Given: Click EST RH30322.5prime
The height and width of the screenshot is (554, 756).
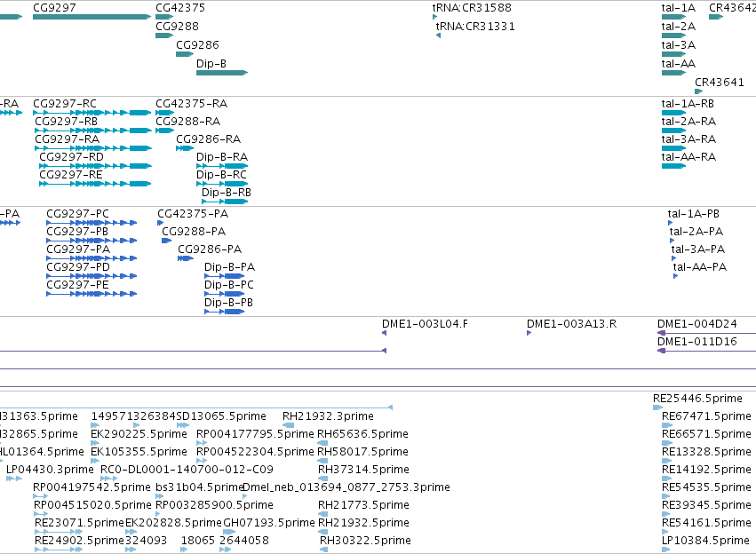Looking at the screenshot, I should click(324, 550).
